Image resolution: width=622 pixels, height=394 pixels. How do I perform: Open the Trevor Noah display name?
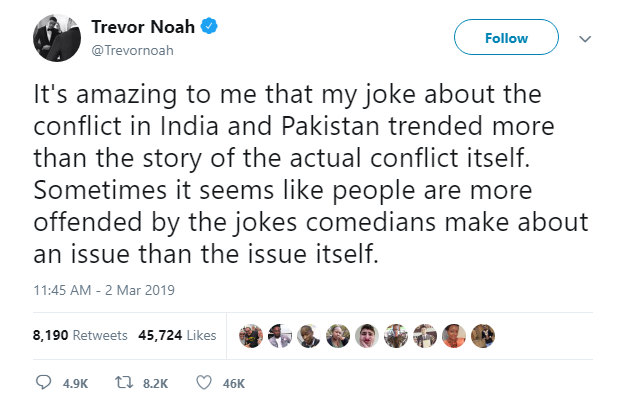click(143, 27)
